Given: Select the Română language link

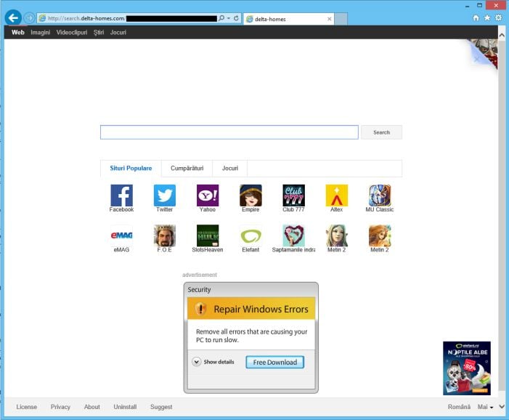Looking at the screenshot, I should [x=459, y=407].
